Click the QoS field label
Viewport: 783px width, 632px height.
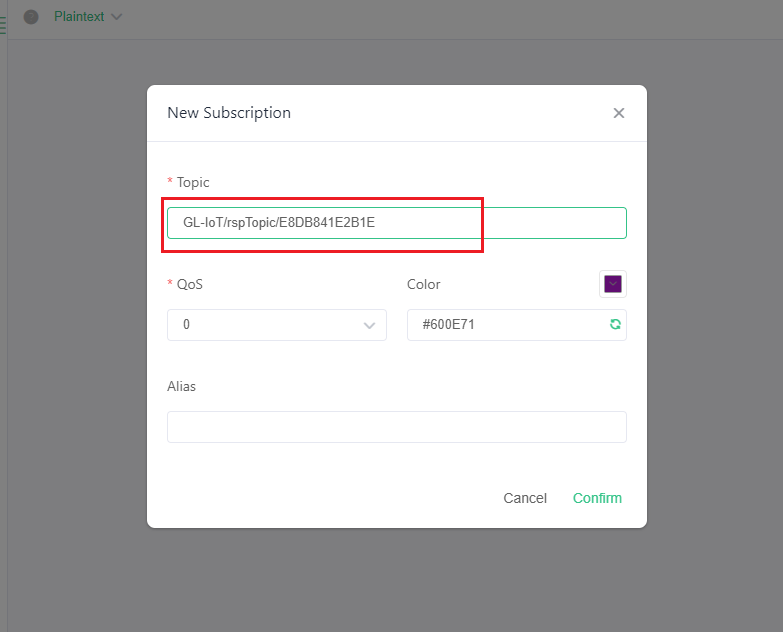click(x=190, y=285)
